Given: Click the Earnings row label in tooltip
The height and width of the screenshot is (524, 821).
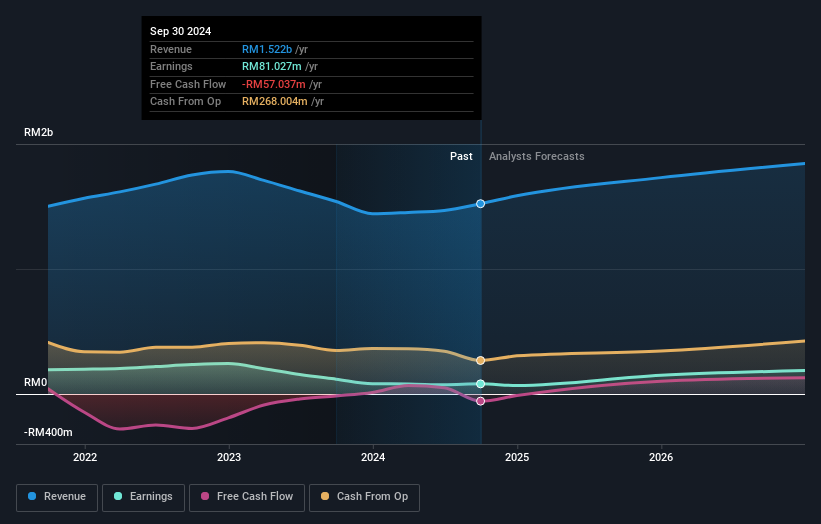Looking at the screenshot, I should tap(171, 66).
